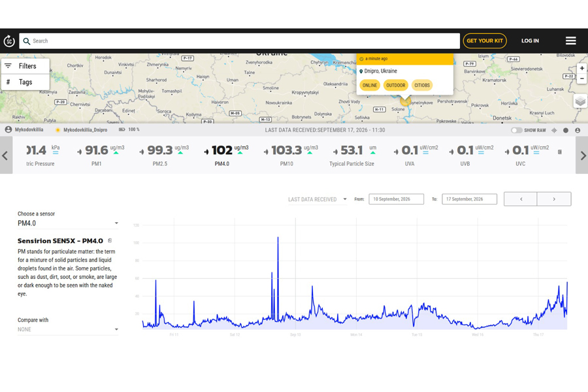
Task: Click LOG IN link
Action: (x=530, y=41)
